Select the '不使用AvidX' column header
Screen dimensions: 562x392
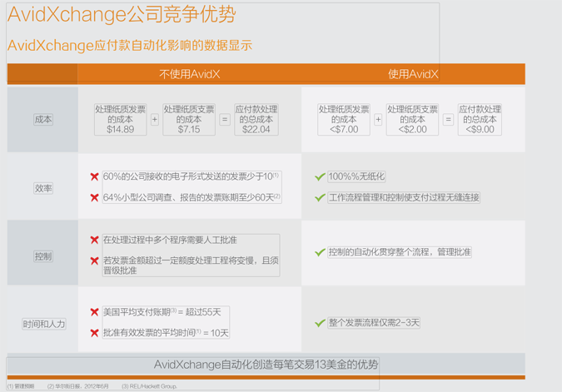point(190,74)
